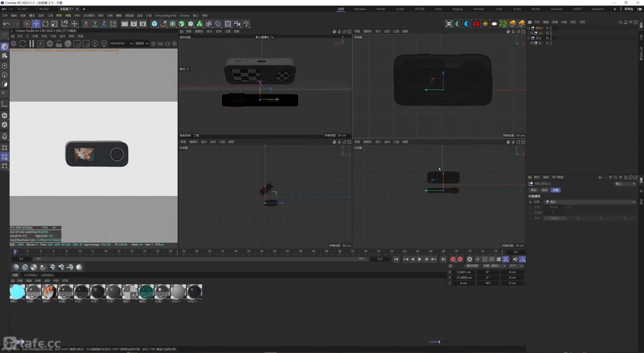
Task: Open Octane settings gear icon
Action: click(50, 43)
